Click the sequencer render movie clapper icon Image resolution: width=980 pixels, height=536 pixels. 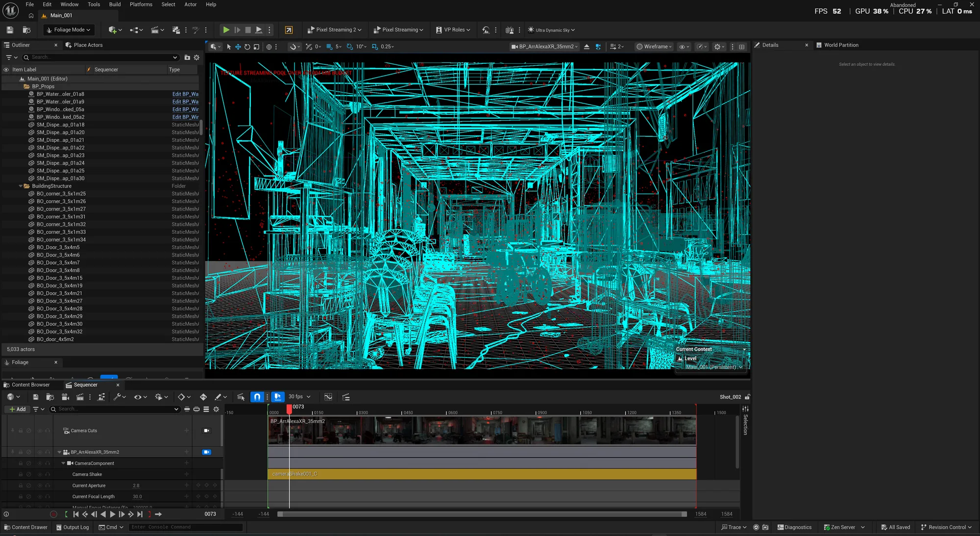[x=80, y=397]
